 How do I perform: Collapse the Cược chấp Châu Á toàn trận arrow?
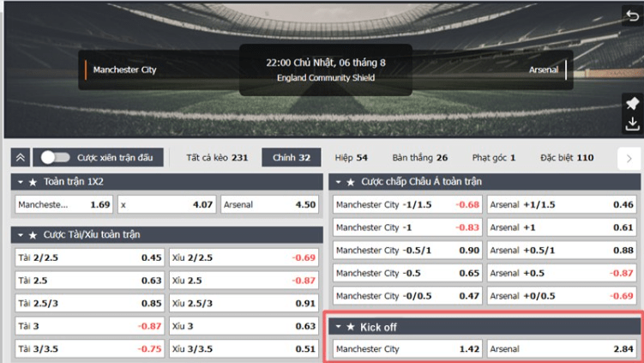[x=338, y=182]
